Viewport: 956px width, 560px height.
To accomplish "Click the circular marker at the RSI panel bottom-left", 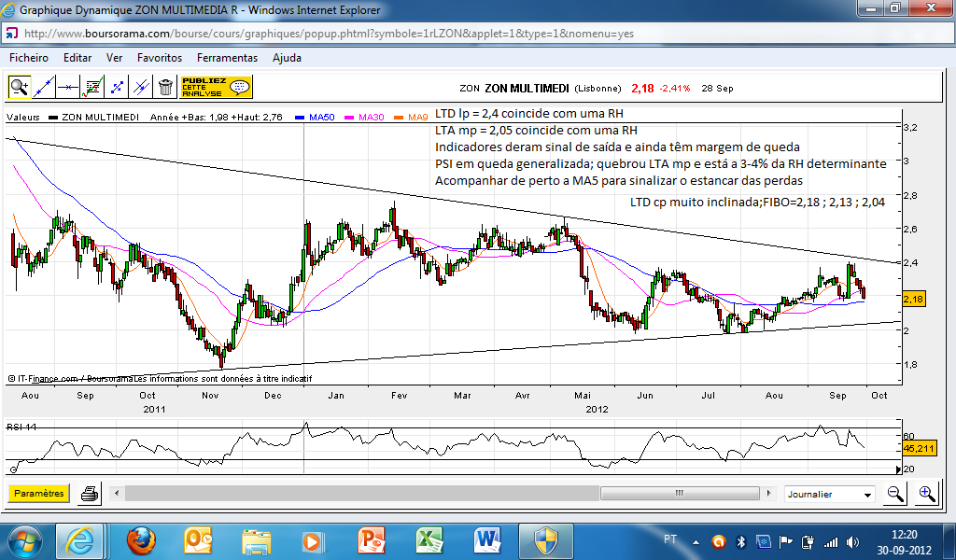I will 13,469.
